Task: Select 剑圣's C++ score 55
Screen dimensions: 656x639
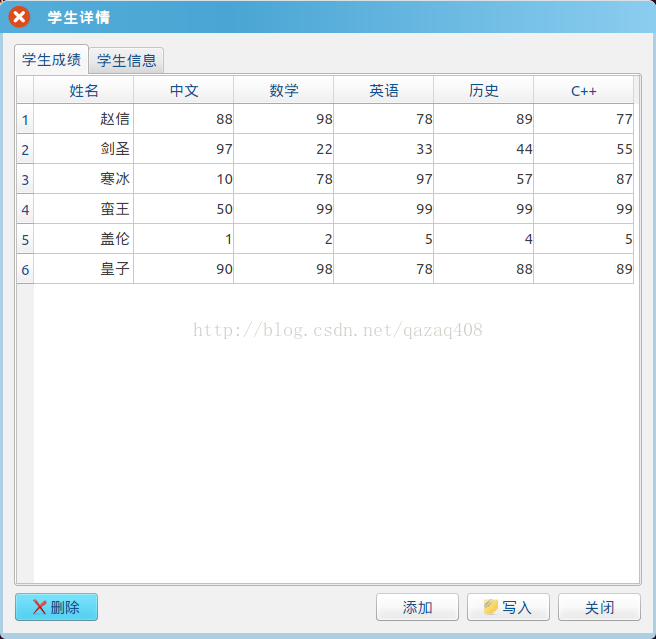Action: click(584, 149)
